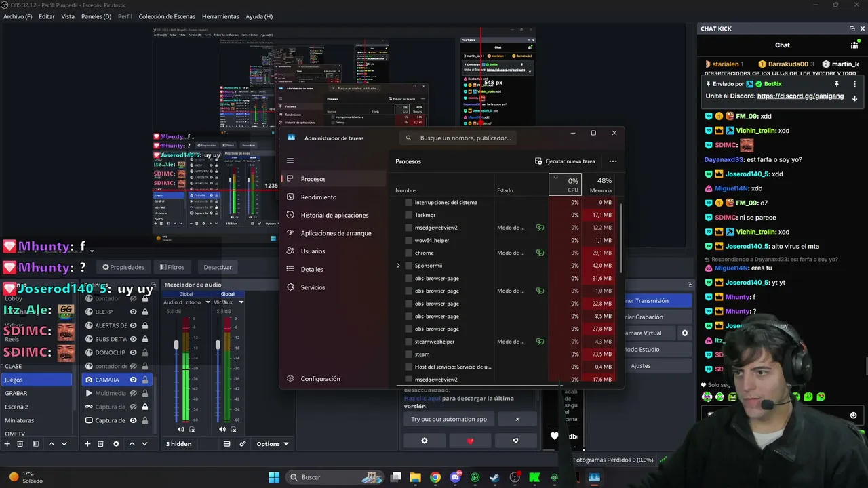Hide the ALERTAS DE source
The image size is (868, 488).
pyautogui.click(x=133, y=325)
